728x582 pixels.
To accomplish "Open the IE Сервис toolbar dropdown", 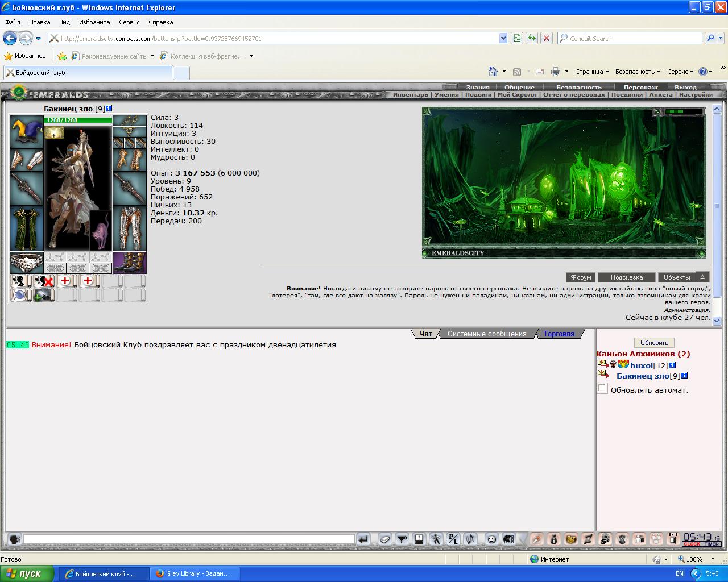I will pos(680,72).
